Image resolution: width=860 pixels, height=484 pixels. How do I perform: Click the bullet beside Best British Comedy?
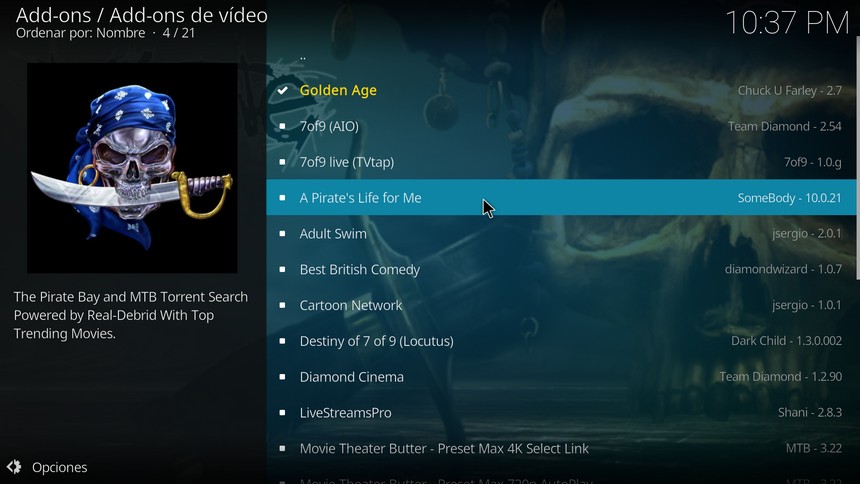pyautogui.click(x=282, y=269)
